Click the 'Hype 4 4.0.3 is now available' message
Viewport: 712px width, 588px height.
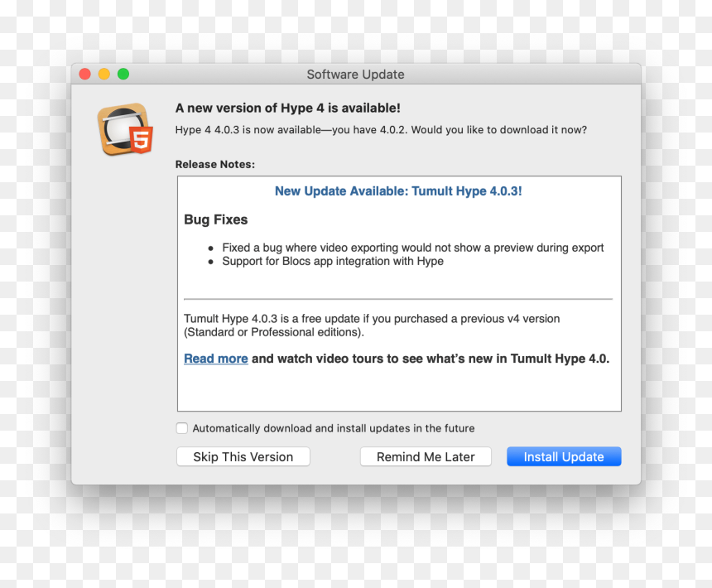[x=381, y=130]
